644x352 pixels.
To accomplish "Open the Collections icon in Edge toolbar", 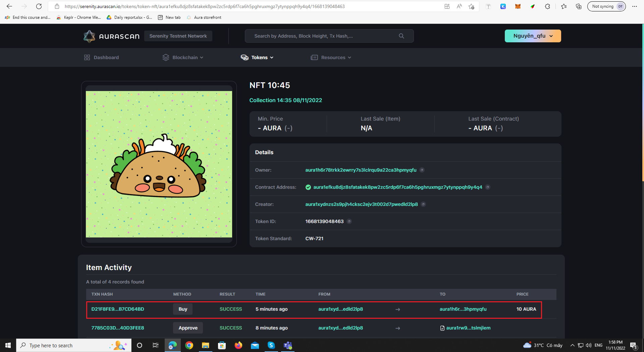I will (x=578, y=6).
